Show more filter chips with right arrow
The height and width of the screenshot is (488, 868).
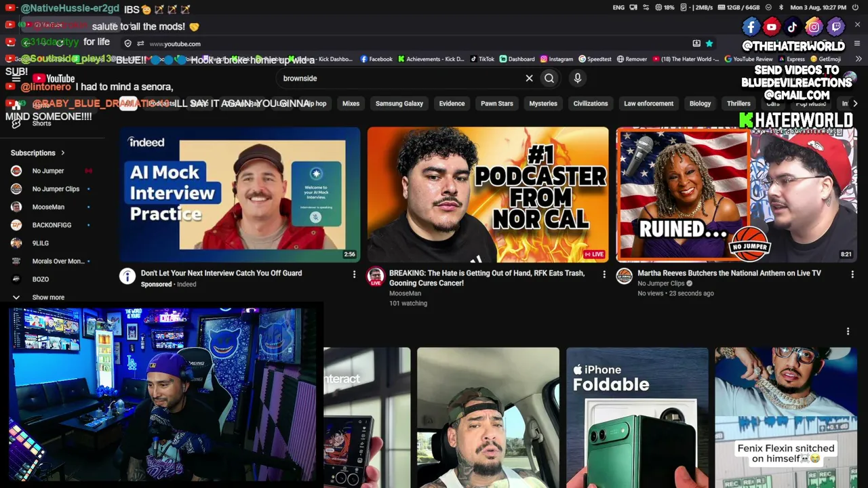855,104
